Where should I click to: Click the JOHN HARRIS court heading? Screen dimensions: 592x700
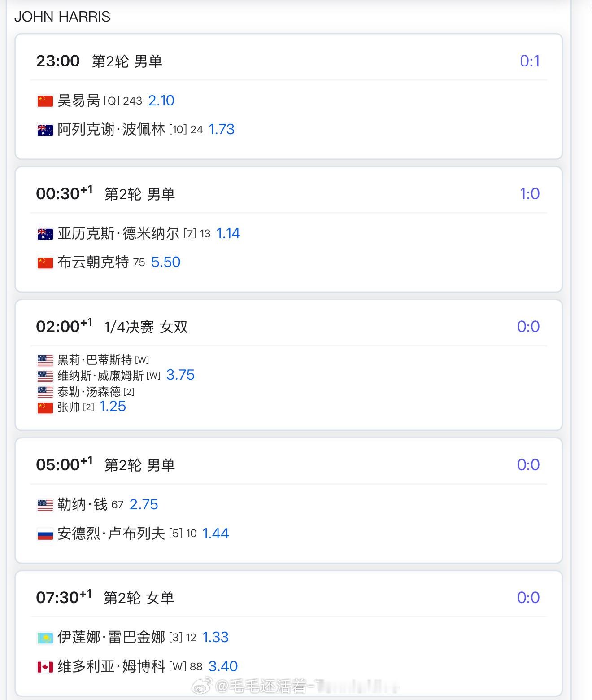pyautogui.click(x=62, y=17)
